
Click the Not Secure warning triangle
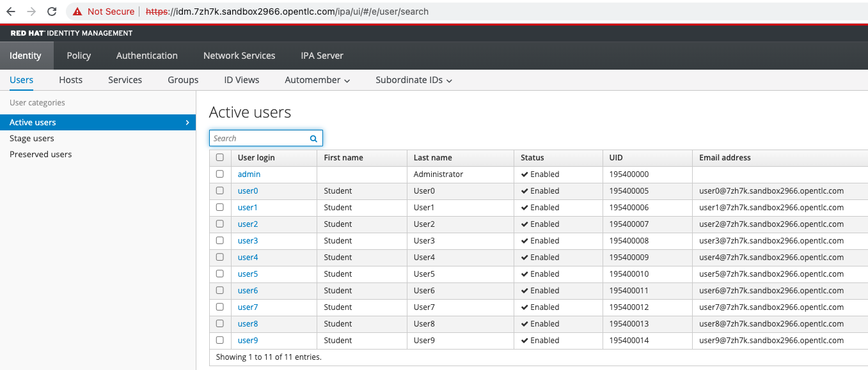pyautogui.click(x=78, y=11)
